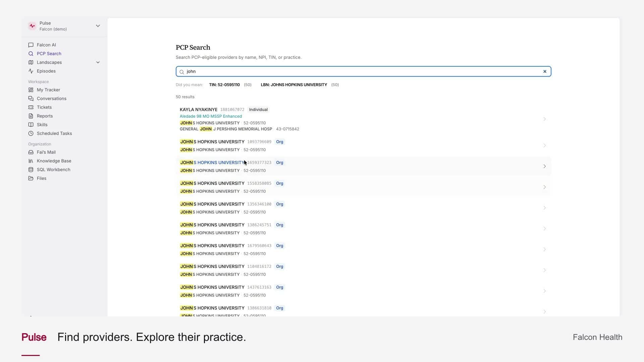Click the Individual badge on Kayla Nyakinye

[258, 110]
